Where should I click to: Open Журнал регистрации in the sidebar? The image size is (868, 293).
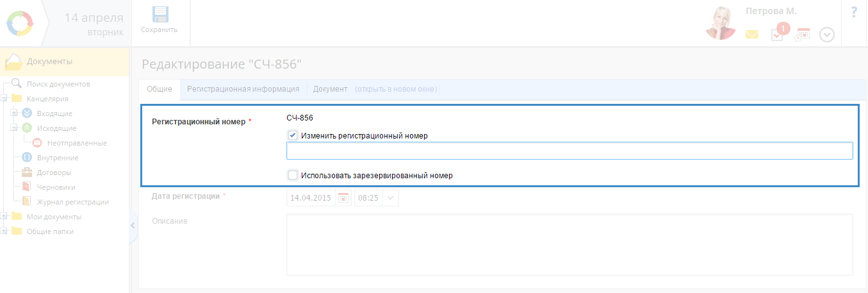click(x=72, y=202)
